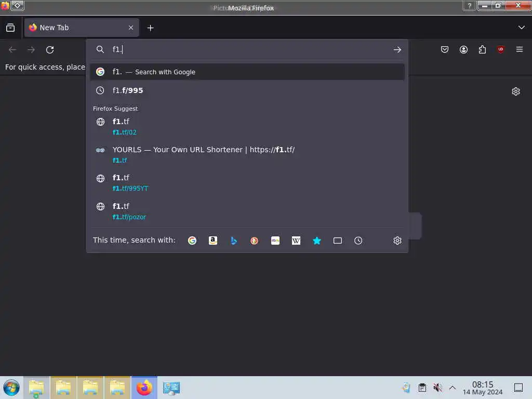Screen dimensions: 532x399
Task: Open the suggestion f1.tf/995YT
Action: tap(247, 183)
